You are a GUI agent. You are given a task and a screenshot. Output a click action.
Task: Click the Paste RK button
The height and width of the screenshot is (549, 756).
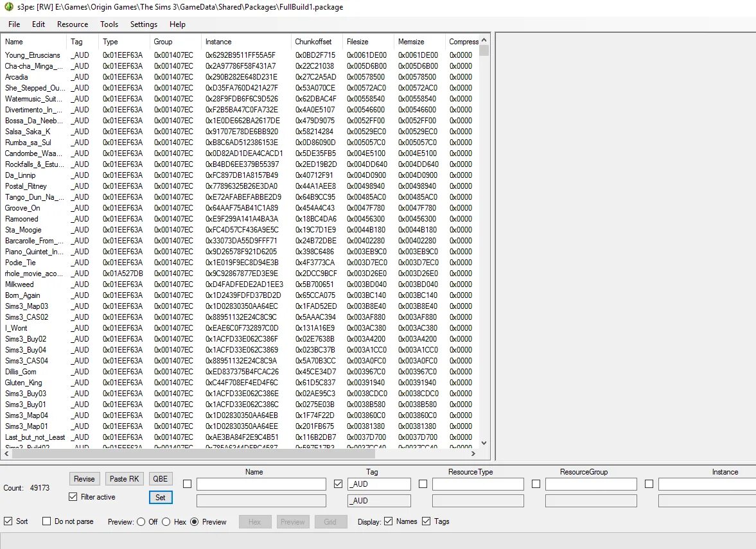[x=124, y=478]
